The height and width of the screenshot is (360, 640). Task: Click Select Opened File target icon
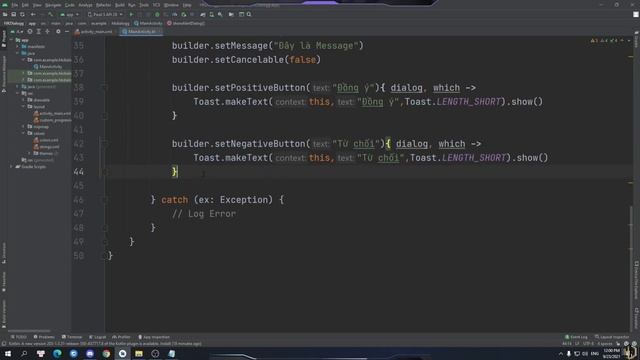click(30, 31)
